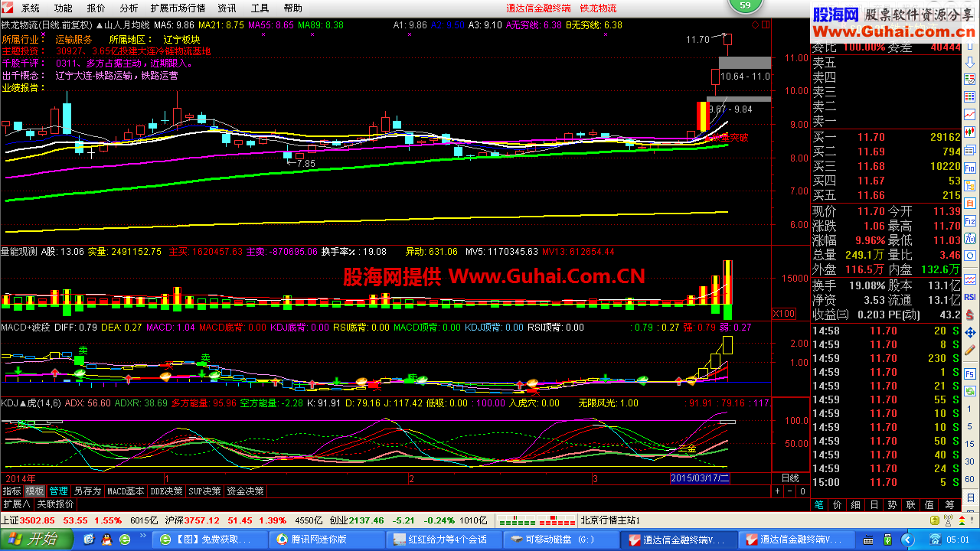980x551 pixels.
Task: Open the F10 company info icon
Action: coord(970,168)
